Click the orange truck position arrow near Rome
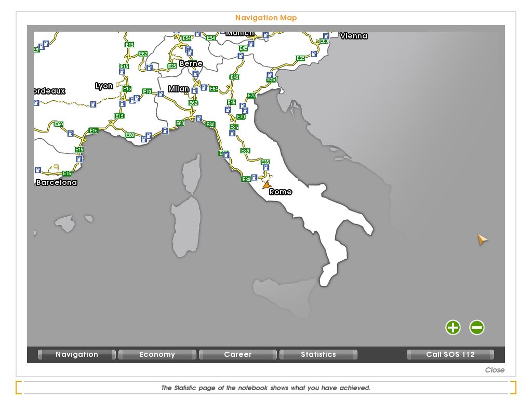The image size is (532, 399). click(267, 184)
